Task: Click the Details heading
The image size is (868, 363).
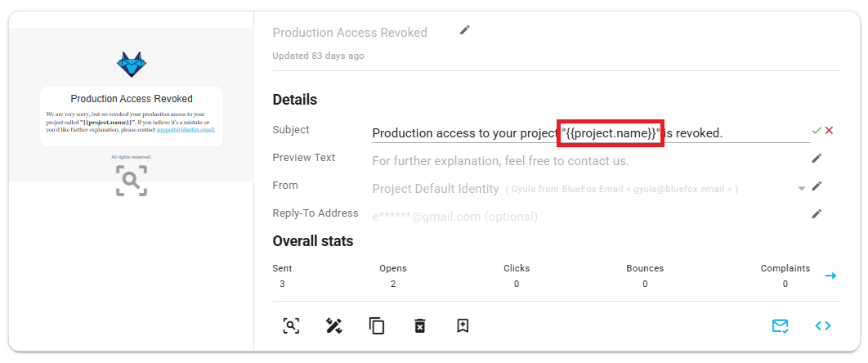Action: click(294, 100)
